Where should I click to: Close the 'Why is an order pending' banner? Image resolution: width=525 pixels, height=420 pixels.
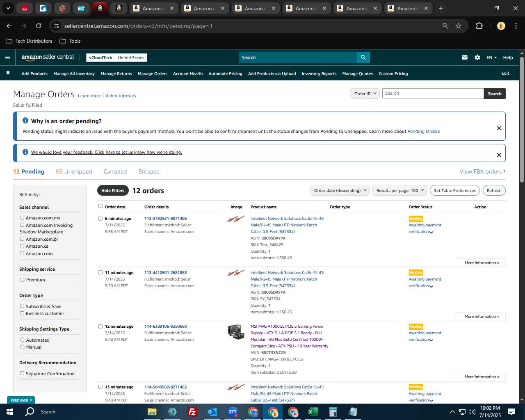click(x=499, y=128)
